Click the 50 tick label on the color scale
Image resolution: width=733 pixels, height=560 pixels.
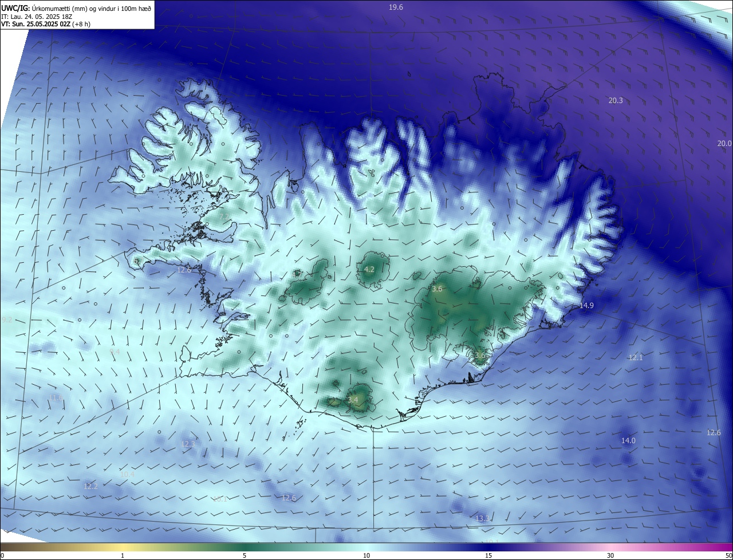[x=728, y=555]
